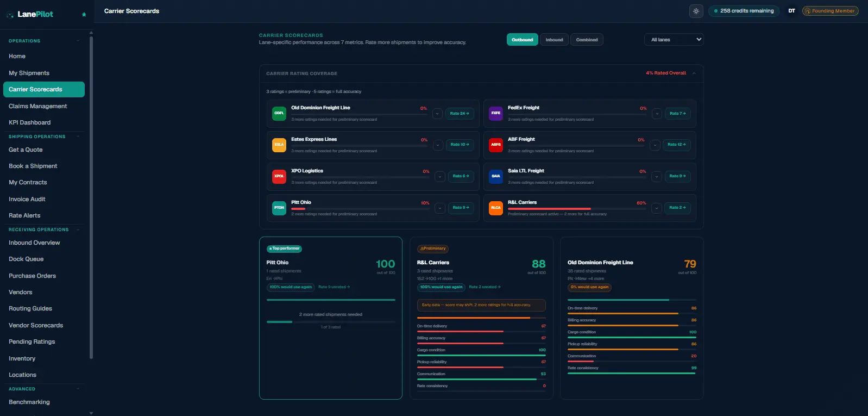Click the 100% would use again tag on R&L card

point(442,287)
